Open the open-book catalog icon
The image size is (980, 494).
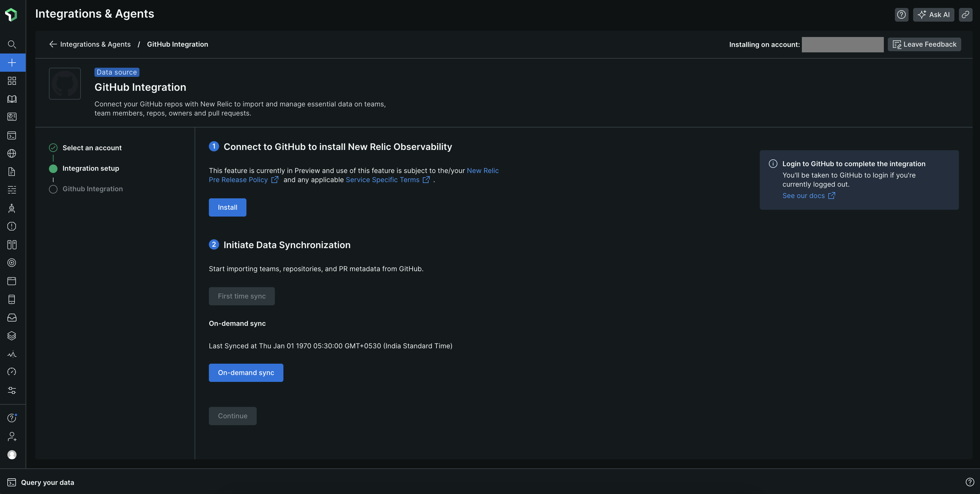point(12,99)
